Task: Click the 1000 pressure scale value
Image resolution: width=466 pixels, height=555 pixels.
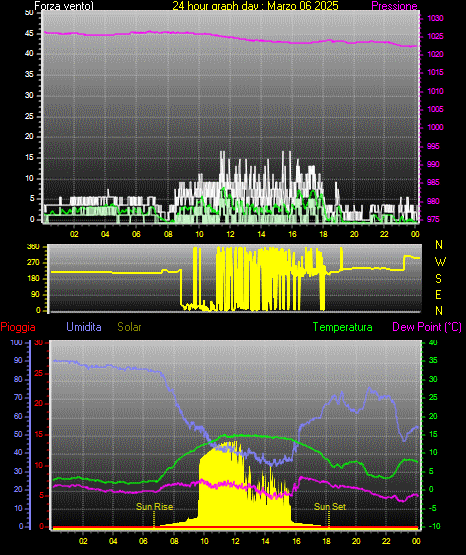Action: [x=435, y=127]
